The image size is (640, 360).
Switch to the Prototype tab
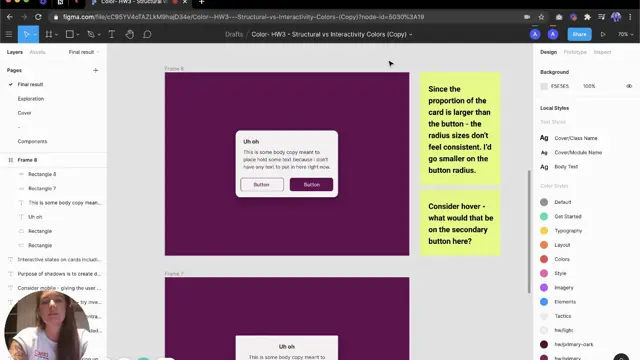click(575, 52)
